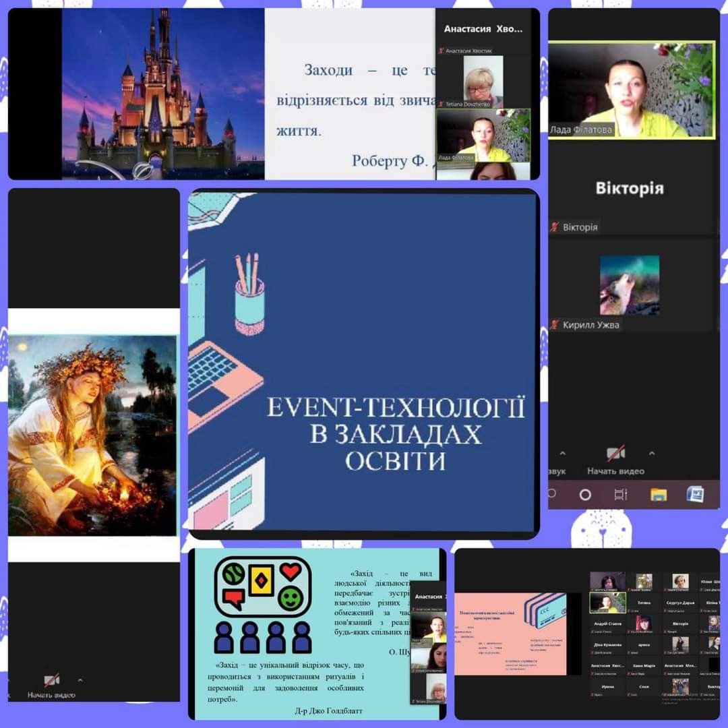Click the 'Начать видео' label above the Windows taskbar
Screen dimensions: 728x728
[x=615, y=471]
